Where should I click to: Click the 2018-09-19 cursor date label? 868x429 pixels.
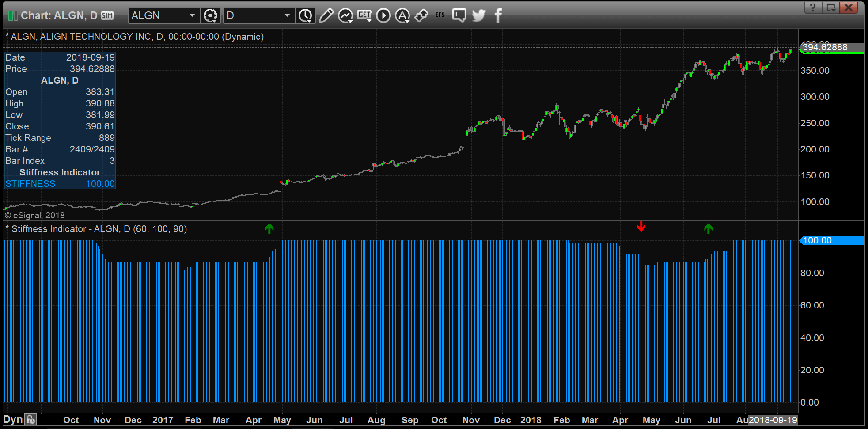[773, 420]
